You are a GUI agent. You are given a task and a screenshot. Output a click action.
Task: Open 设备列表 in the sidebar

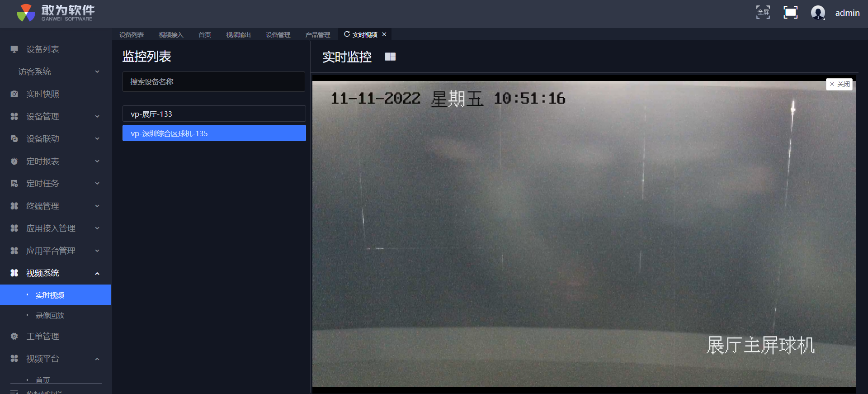click(x=42, y=49)
